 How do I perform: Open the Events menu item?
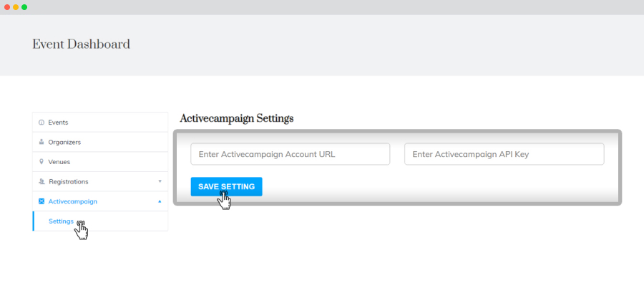(100, 122)
